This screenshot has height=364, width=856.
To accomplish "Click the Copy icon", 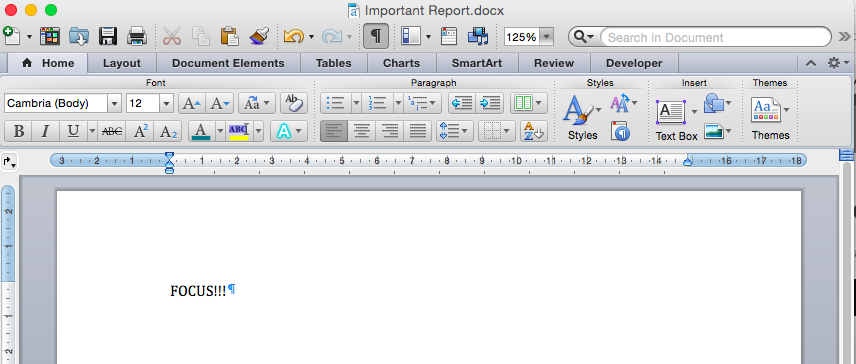I will [200, 36].
